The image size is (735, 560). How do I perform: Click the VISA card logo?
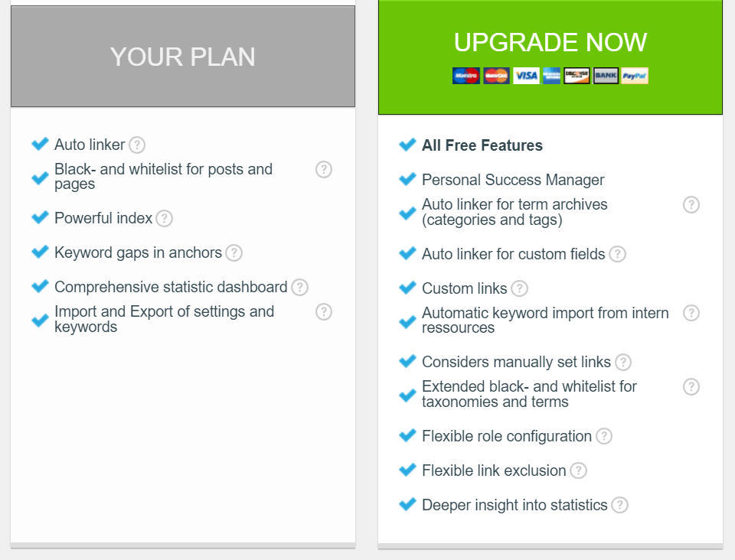[527, 76]
